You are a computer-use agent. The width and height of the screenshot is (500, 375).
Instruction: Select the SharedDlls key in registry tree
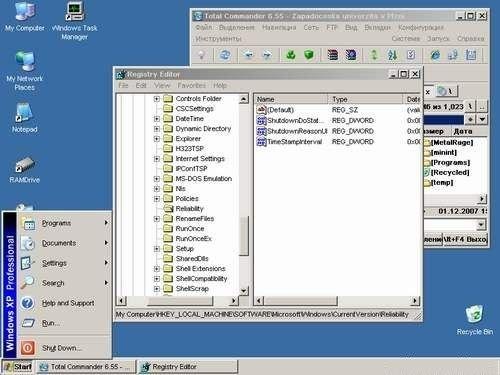click(x=192, y=259)
